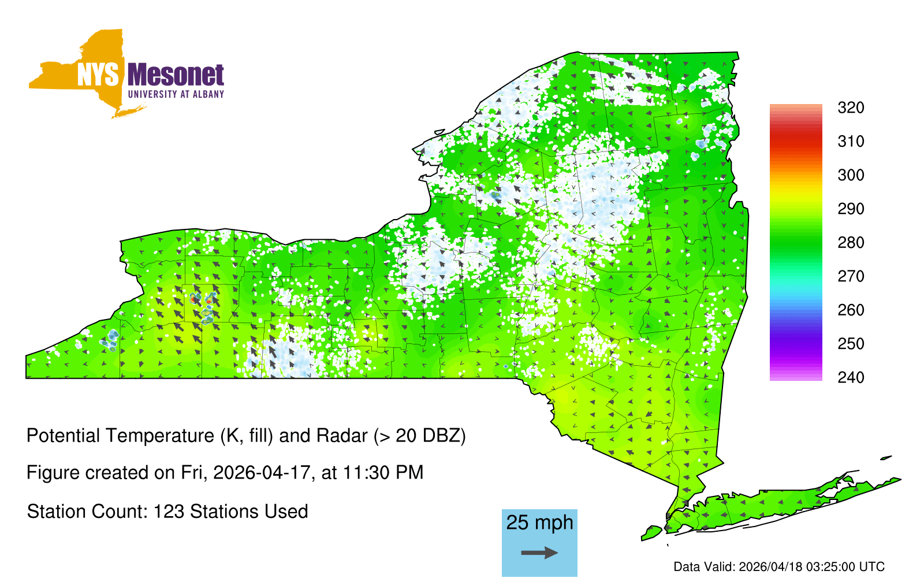The height and width of the screenshot is (578, 924).
Task: Click the wind reference arrow under 25 mph
Action: [x=539, y=553]
